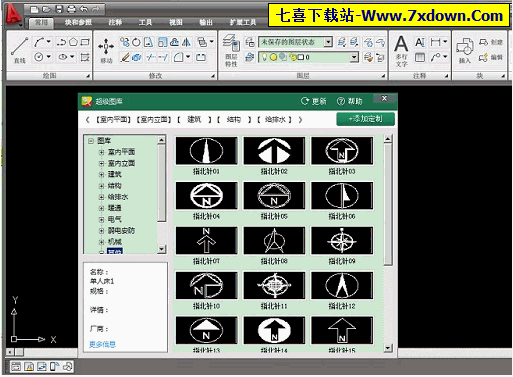Collapse the 图库 root tree node

tap(91, 141)
